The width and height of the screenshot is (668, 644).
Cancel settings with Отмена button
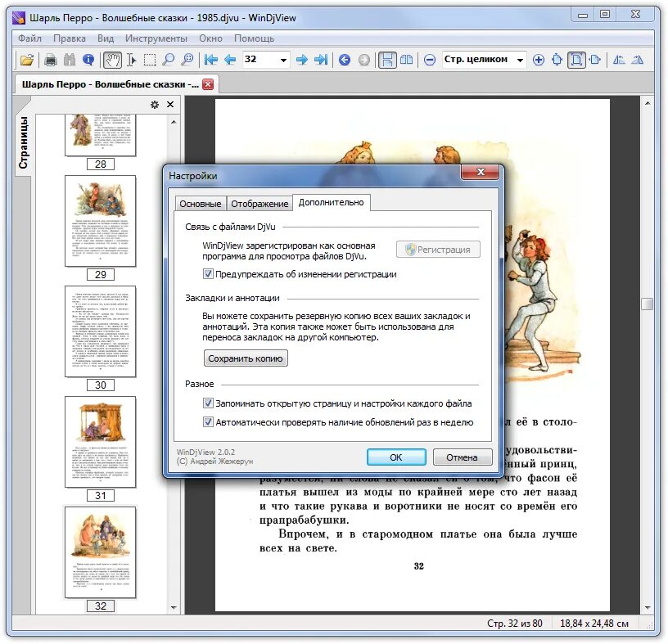(462, 457)
